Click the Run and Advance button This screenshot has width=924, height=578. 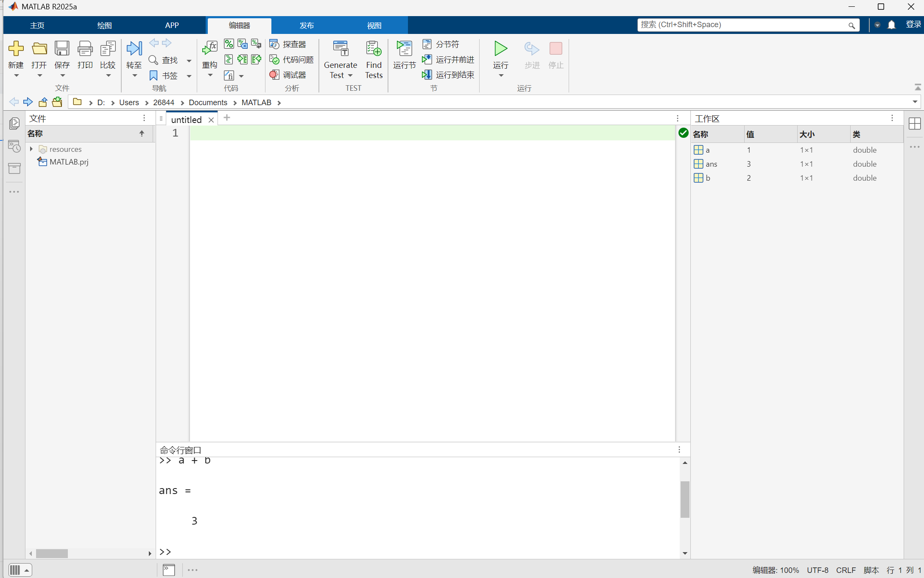[x=449, y=60]
